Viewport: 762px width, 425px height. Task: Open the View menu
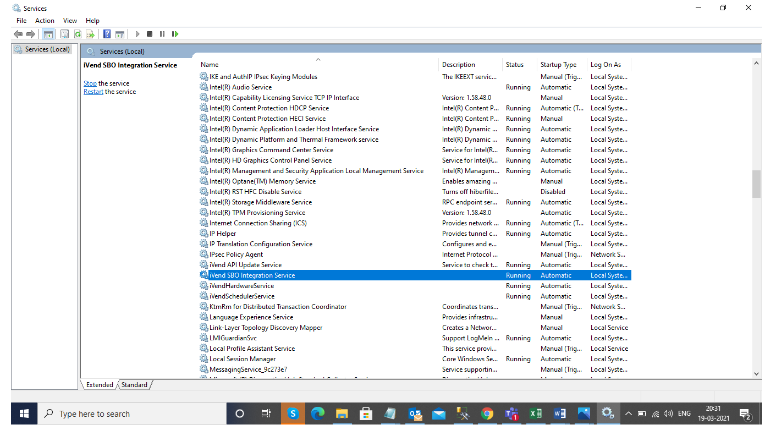(70, 20)
